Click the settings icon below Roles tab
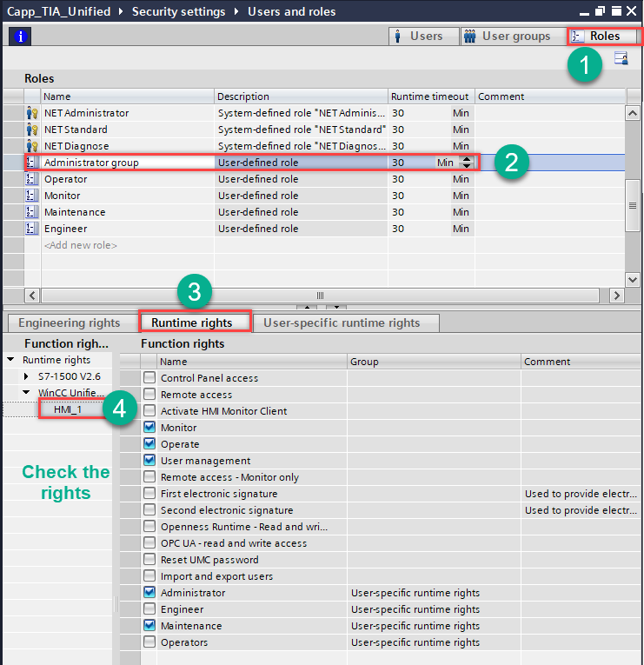Screen dimensions: 644x665 pos(621,58)
